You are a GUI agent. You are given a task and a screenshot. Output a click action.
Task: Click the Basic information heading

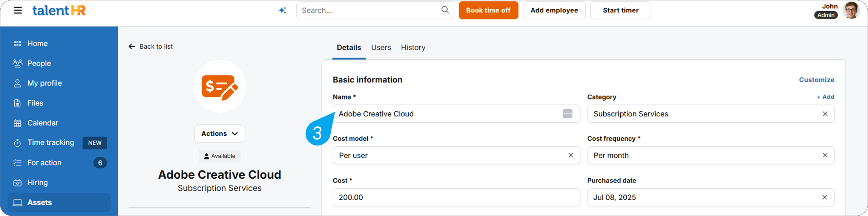point(368,80)
